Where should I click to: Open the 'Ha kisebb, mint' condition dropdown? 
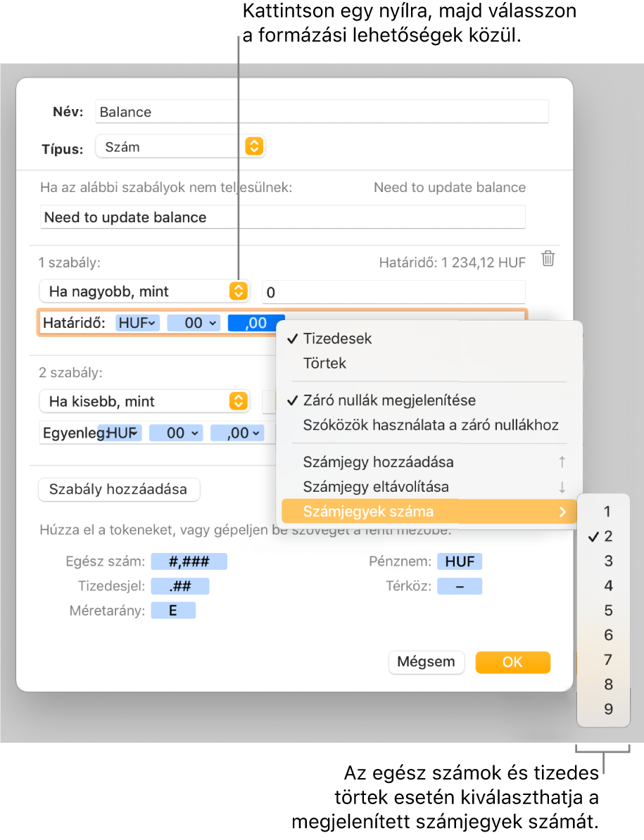(144, 401)
